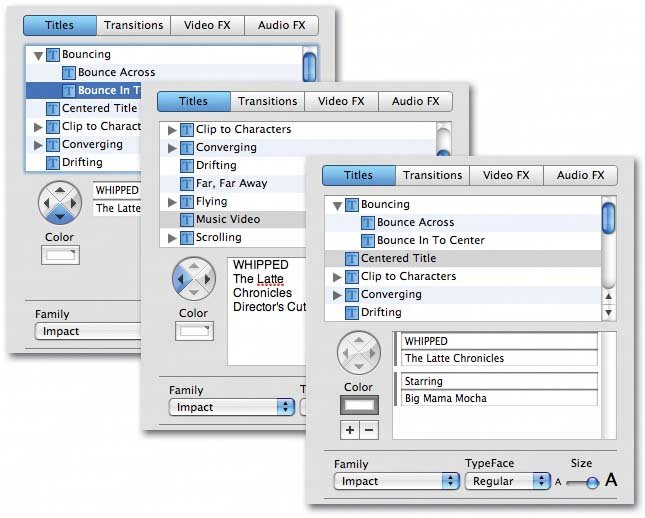This screenshot has height=518, width=645.
Task: Click the minus button to remove text pair
Action: [x=369, y=430]
